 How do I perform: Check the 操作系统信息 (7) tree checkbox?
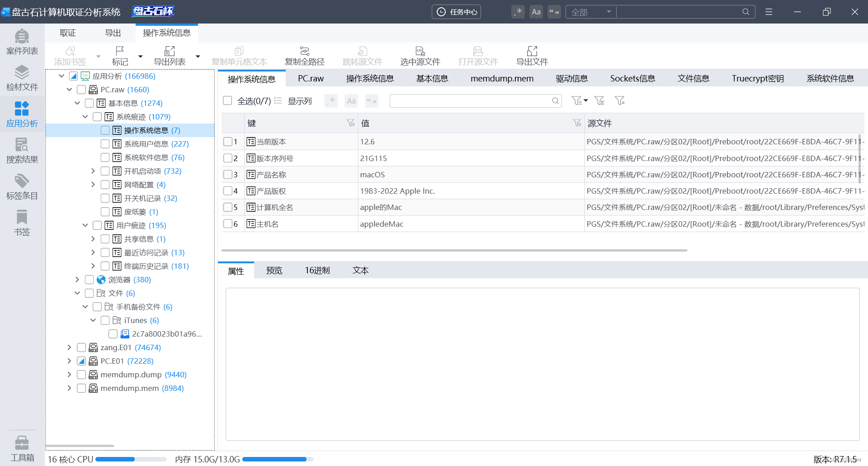pyautogui.click(x=105, y=130)
